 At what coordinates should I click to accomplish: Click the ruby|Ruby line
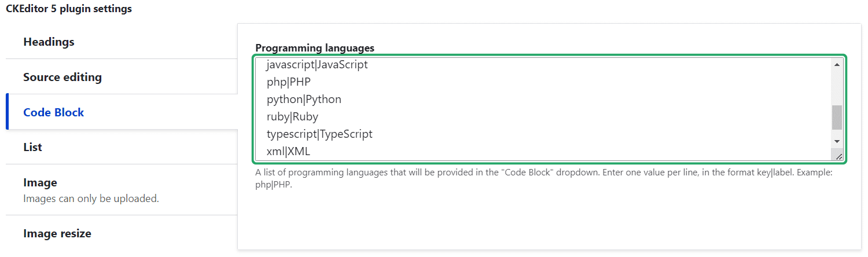[x=292, y=117]
